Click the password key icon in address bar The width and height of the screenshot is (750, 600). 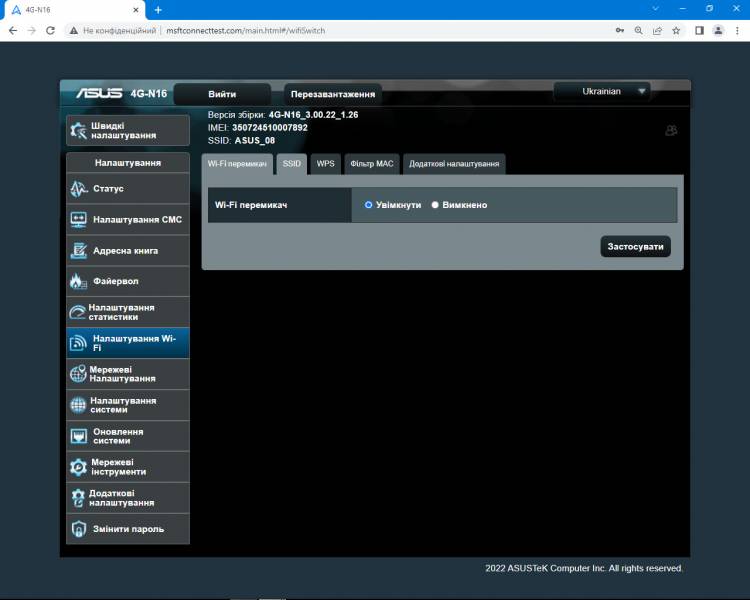(x=620, y=31)
